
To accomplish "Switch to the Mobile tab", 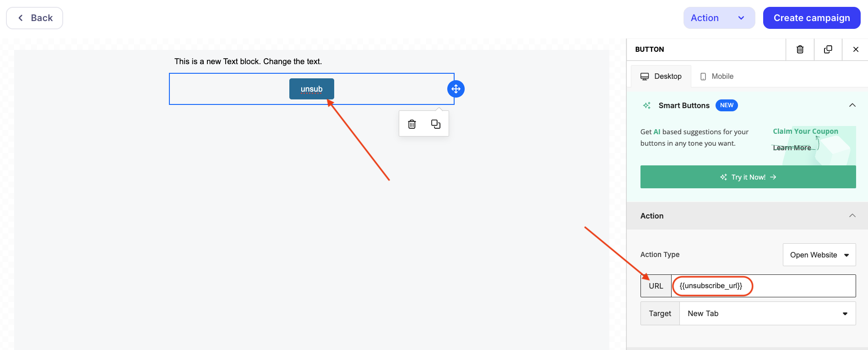I will [717, 77].
